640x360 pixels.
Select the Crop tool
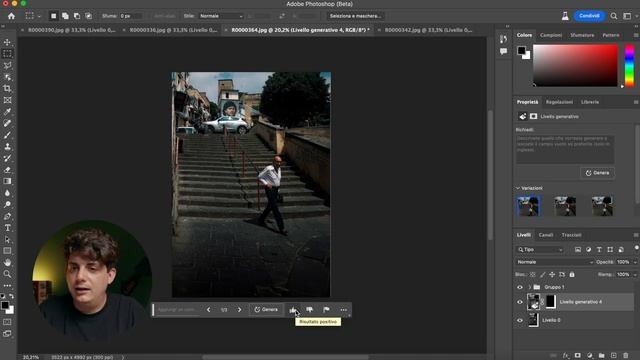click(7, 88)
